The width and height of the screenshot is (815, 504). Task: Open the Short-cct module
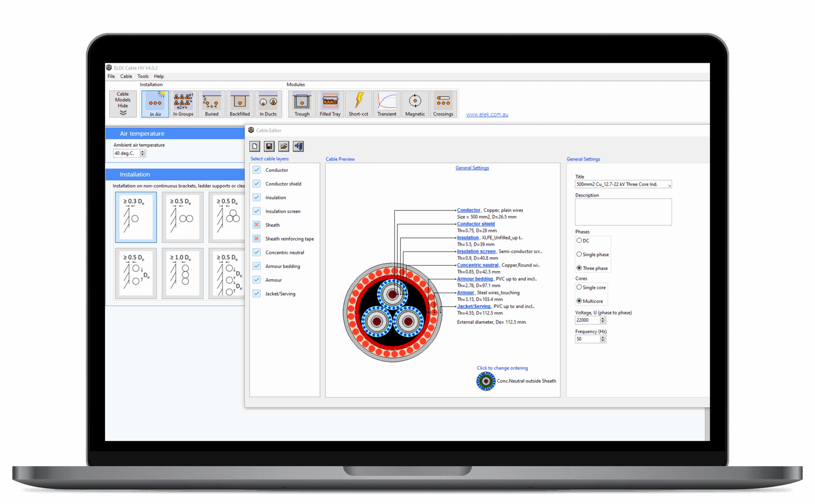click(x=358, y=104)
